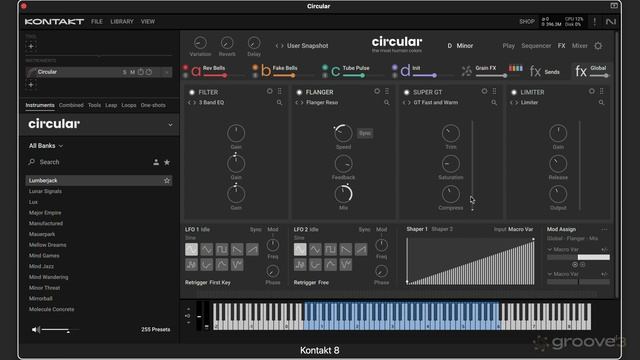Open the warning exclamation indicator
This screenshot has width=640, height=360.
coord(595,22)
